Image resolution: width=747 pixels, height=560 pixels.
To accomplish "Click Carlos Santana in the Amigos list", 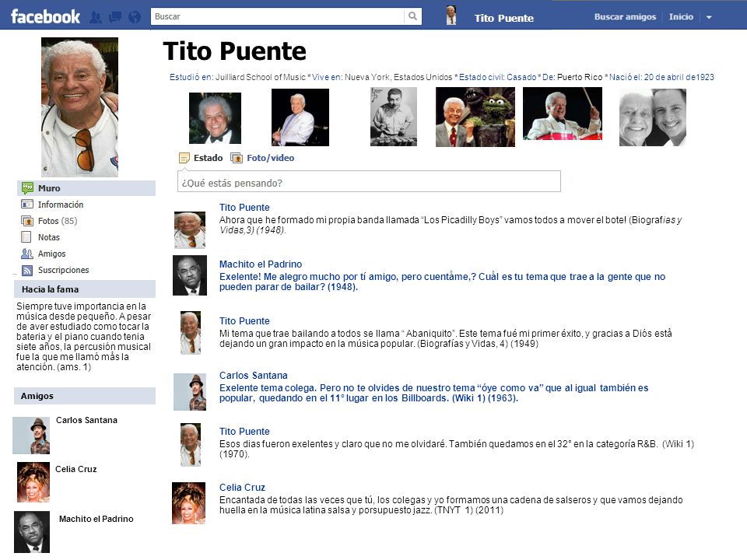I will (x=86, y=420).
